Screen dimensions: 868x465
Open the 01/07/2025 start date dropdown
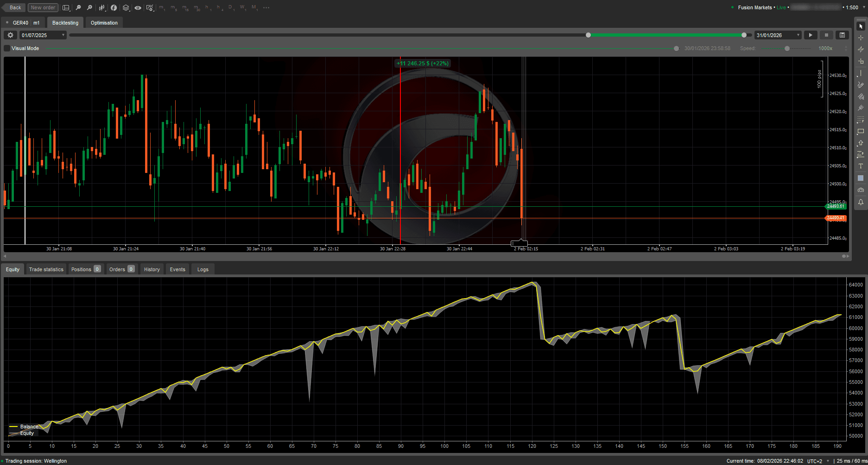[42, 35]
